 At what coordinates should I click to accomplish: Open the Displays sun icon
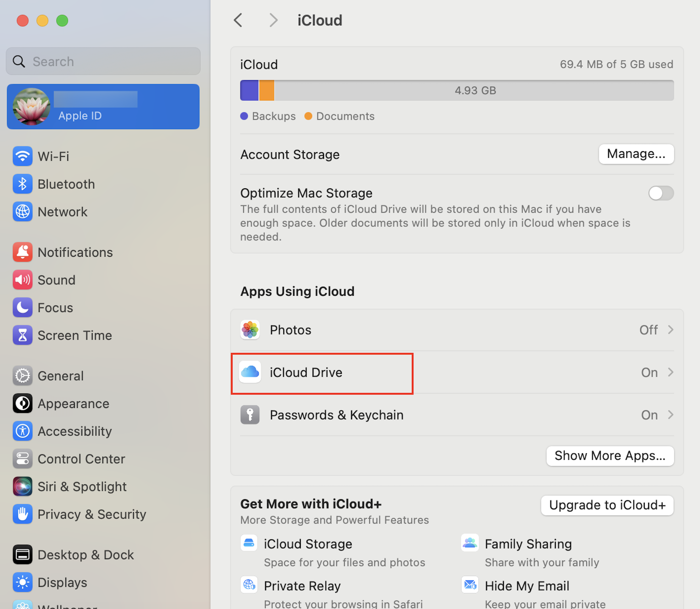23,582
